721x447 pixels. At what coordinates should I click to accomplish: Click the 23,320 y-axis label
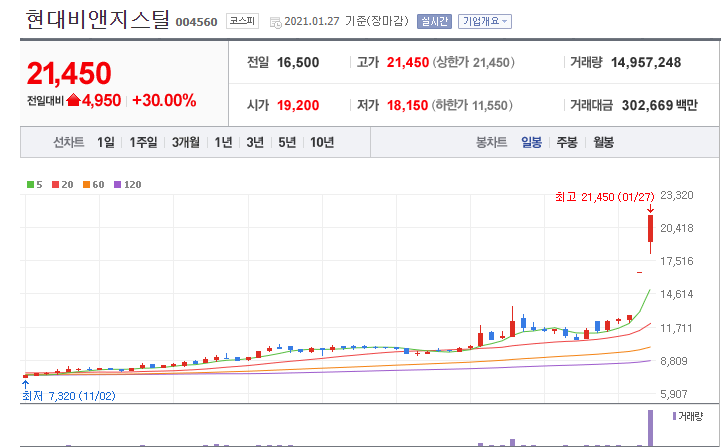(677, 195)
